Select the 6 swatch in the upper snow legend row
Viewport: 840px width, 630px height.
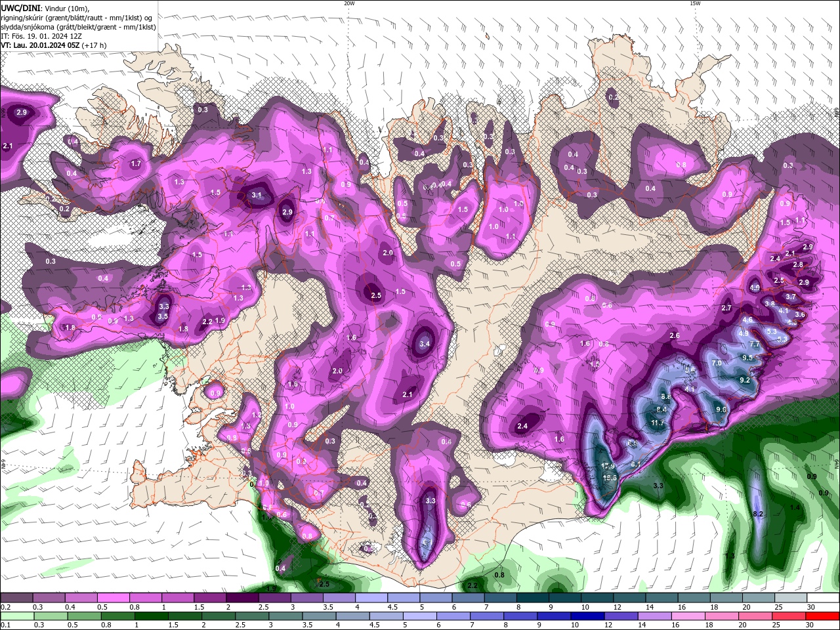(469, 598)
